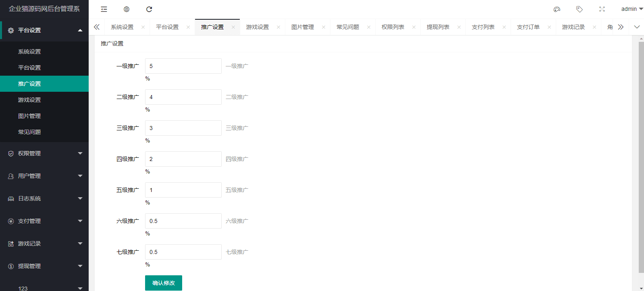The height and width of the screenshot is (291, 644).
Task: Click the page refresh icon
Action: point(149,9)
